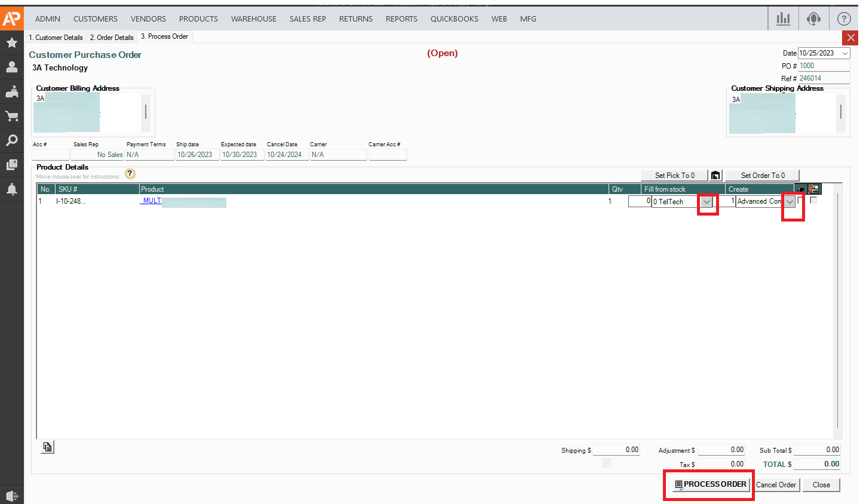
Task: Open notifications bell in sidebar
Action: (x=11, y=189)
